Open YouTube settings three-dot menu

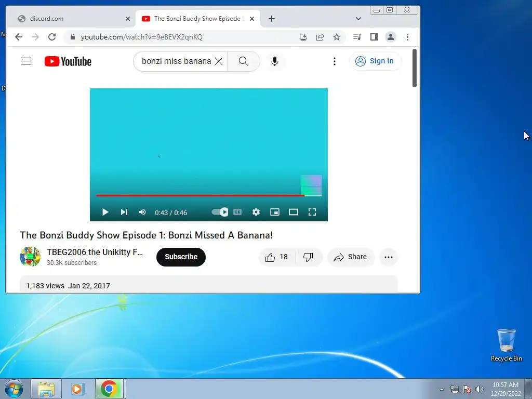click(335, 61)
